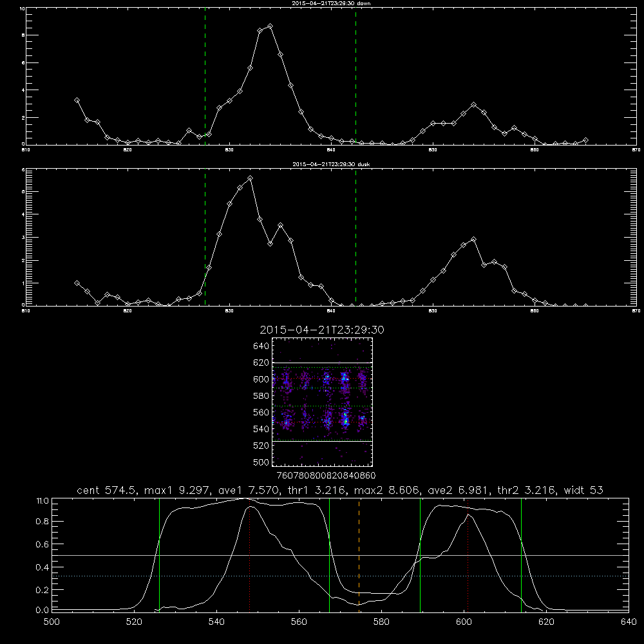Click the '0.2' label on bottom plot y-axis
Image resolution: width=644 pixels, height=644 pixels.
(x=43, y=590)
